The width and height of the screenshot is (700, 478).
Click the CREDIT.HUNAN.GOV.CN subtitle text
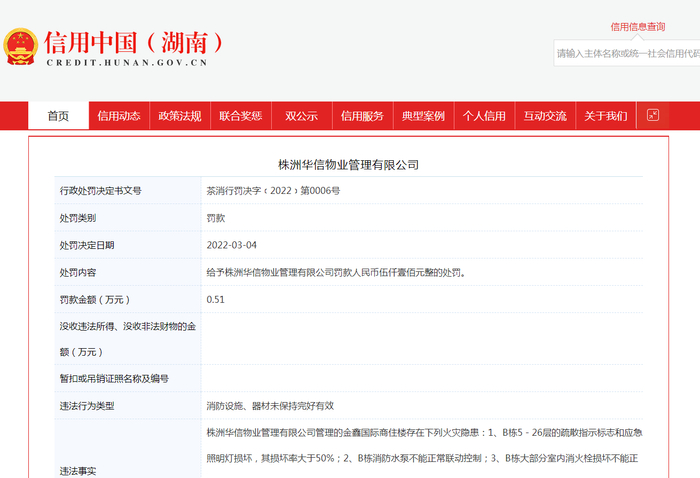coord(127,63)
